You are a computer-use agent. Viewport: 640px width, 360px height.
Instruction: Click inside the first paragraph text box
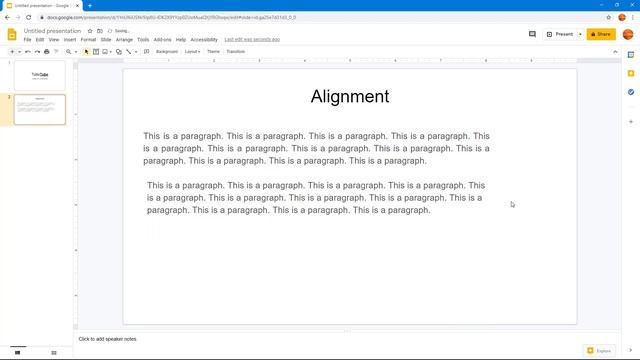[316, 148]
